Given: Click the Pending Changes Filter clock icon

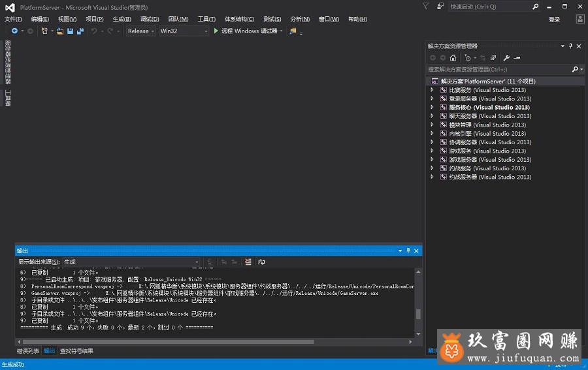Looking at the screenshot, I should [468, 57].
